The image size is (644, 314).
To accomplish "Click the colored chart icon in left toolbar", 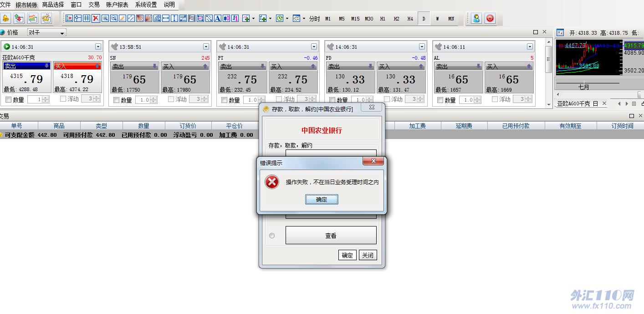I will (33, 18).
